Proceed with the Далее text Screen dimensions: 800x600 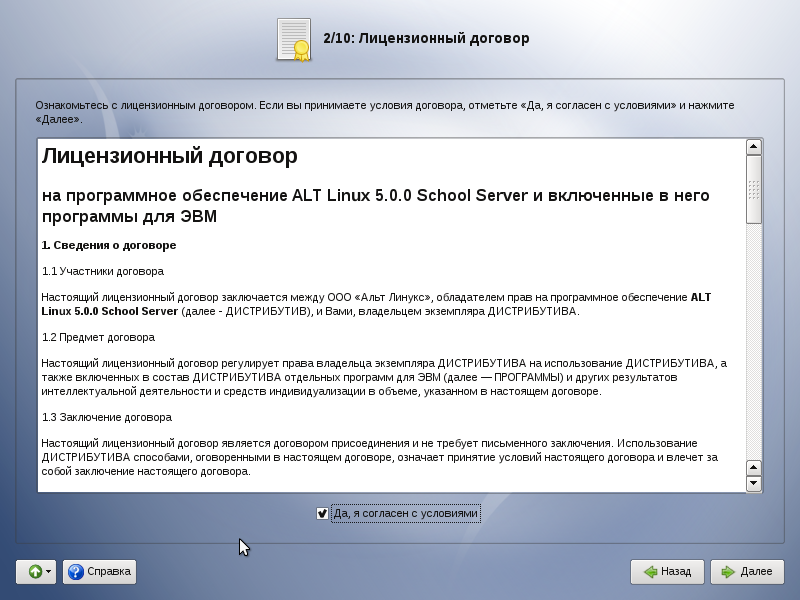pos(756,572)
